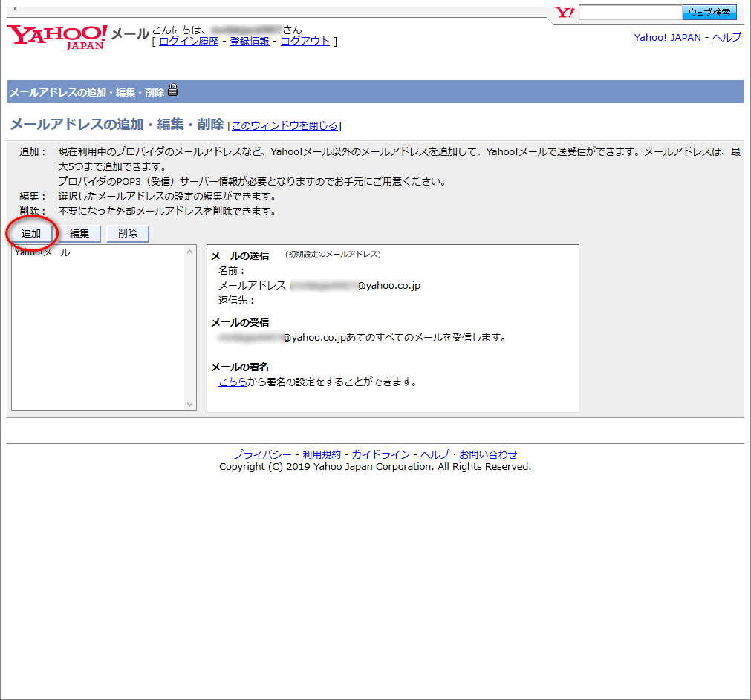Click the lock icon in the blue header
This screenshot has height=700, width=751.
173,91
